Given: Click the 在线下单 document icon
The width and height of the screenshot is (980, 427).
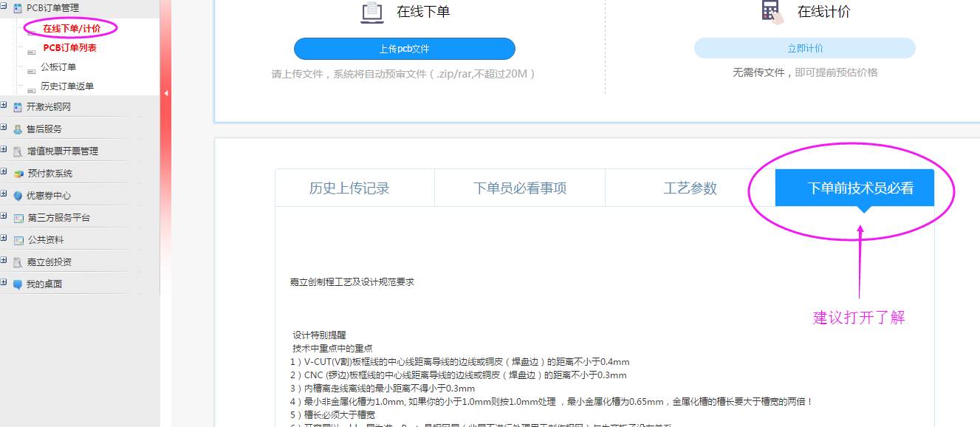Looking at the screenshot, I should (372, 13).
